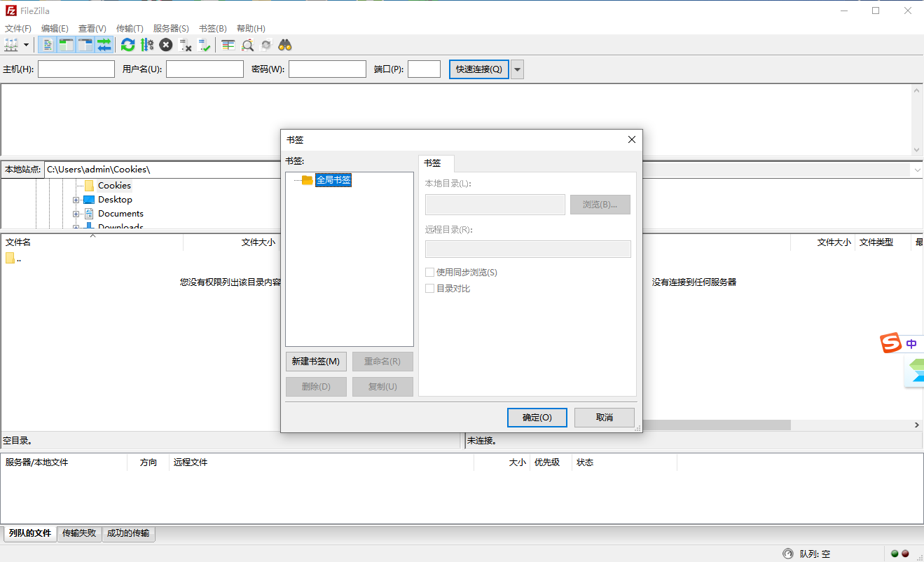The width and height of the screenshot is (924, 562).
Task: Enable 使用同步浏览 checkbox in bookmark dialog
Action: click(x=430, y=272)
